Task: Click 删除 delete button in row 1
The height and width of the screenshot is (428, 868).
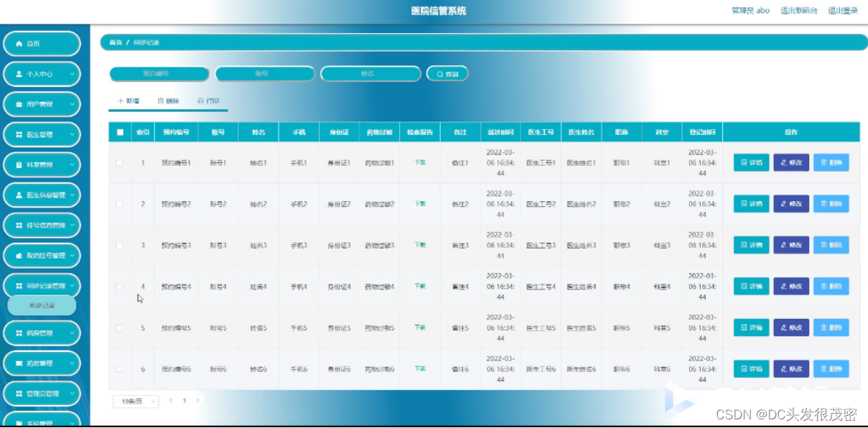Action: tap(831, 163)
